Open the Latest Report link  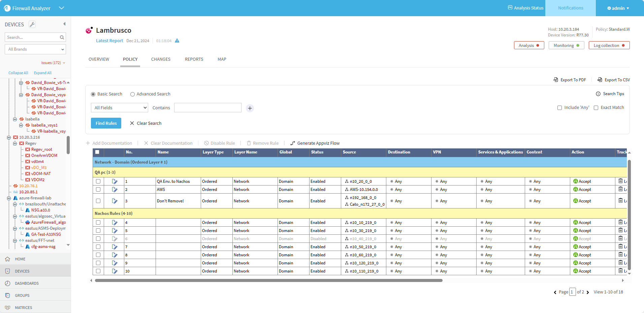[109, 41]
